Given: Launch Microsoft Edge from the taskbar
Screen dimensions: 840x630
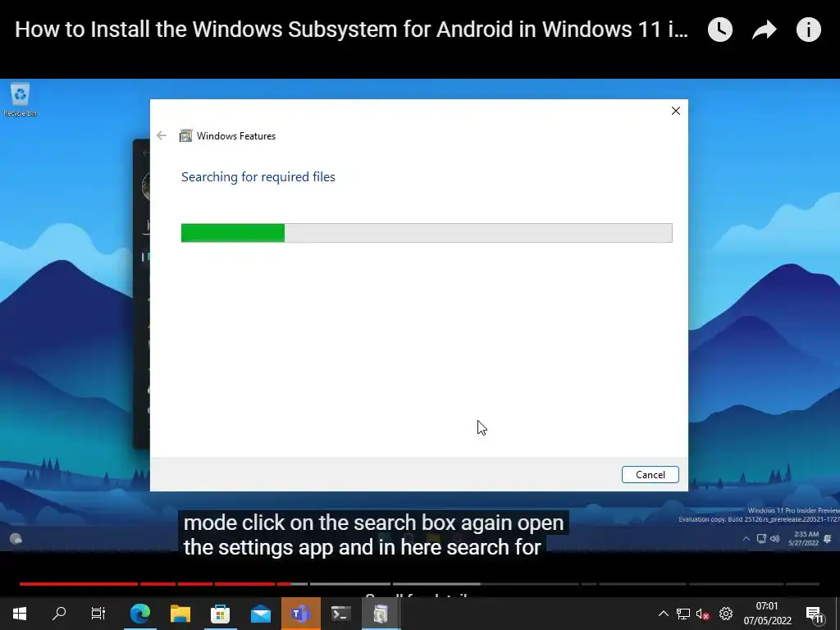Looking at the screenshot, I should [140, 614].
